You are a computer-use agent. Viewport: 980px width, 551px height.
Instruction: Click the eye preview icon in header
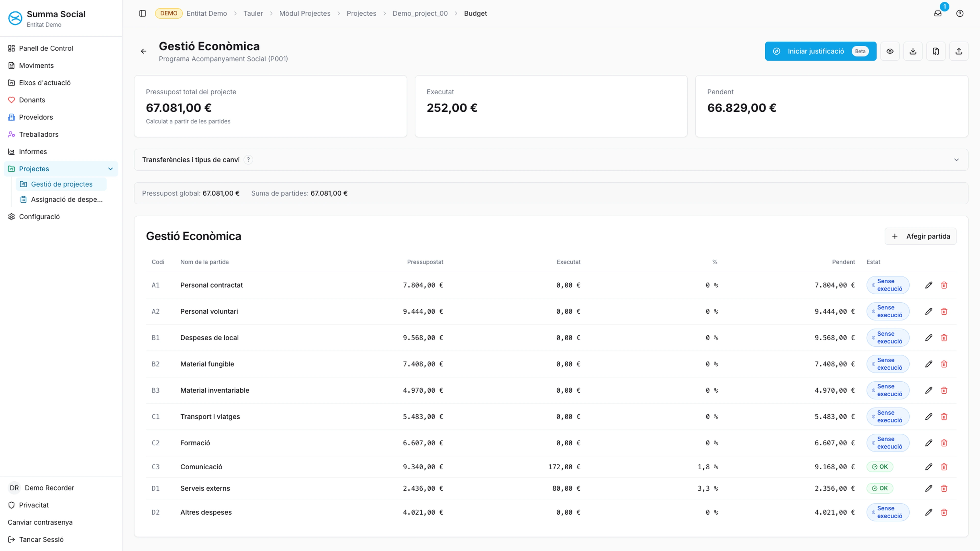pyautogui.click(x=890, y=51)
